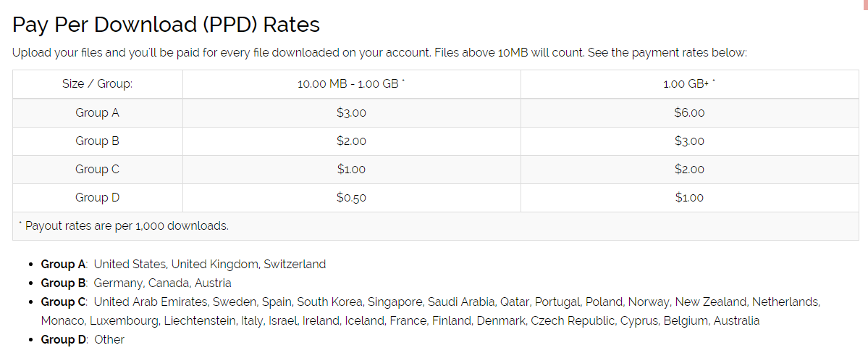Click the $3.00 rate for Group A
Screen dimensions: 868x353
(351, 112)
